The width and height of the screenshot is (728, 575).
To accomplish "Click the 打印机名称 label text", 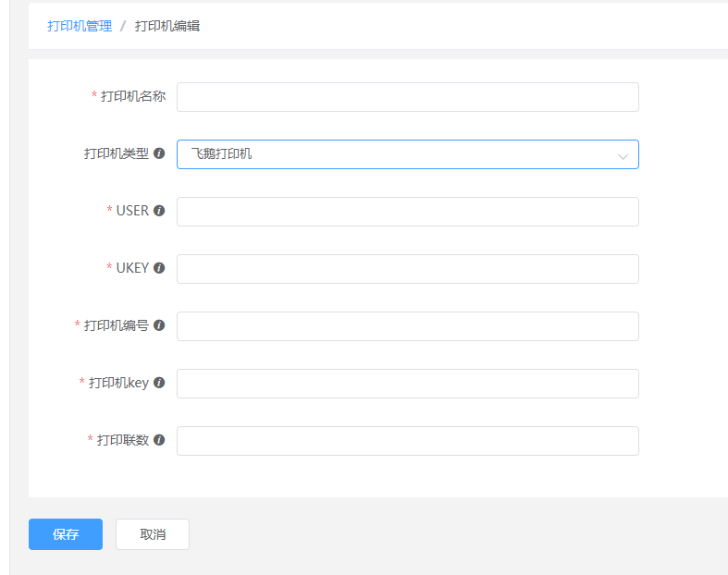I will tap(133, 96).
